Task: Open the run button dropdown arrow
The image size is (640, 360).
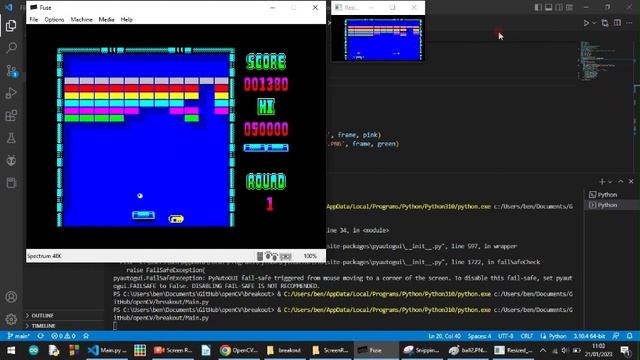Action: [594, 23]
